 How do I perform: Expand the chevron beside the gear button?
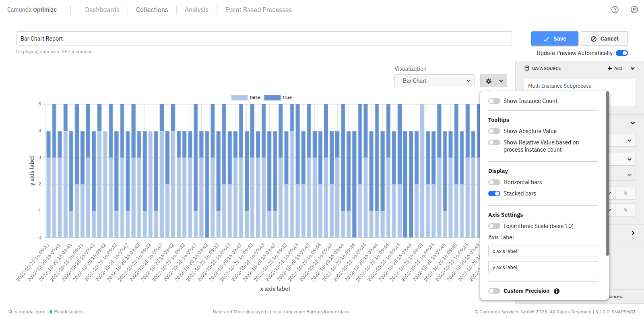501,81
